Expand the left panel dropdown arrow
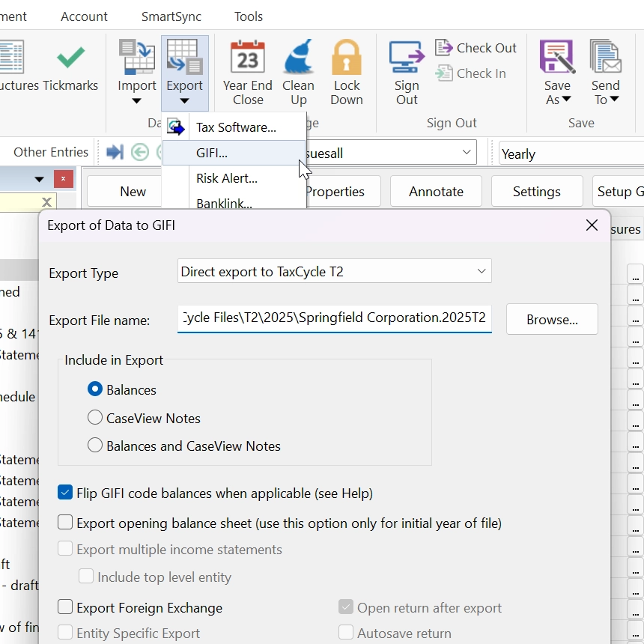This screenshot has height=644, width=644. pos(40,180)
